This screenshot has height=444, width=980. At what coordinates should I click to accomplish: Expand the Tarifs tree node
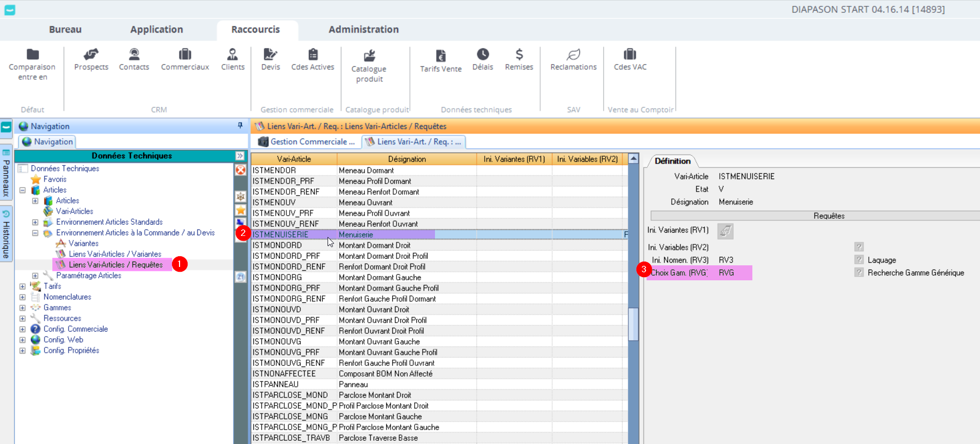[x=22, y=286]
